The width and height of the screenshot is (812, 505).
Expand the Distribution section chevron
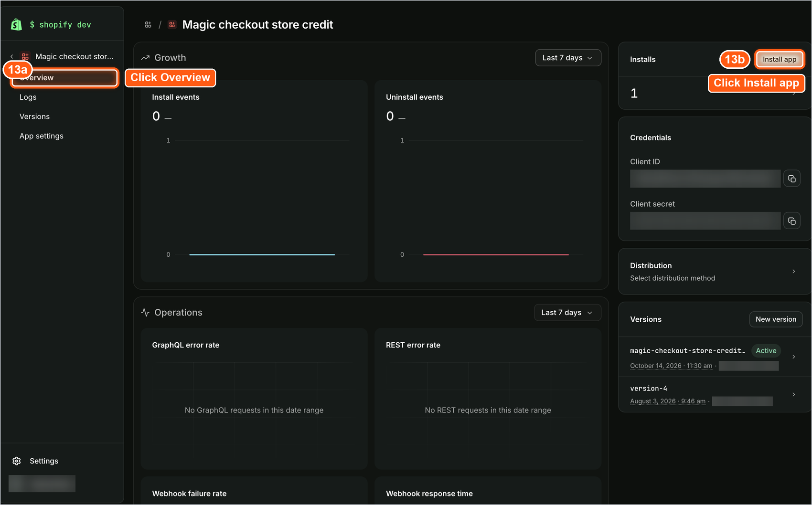pyautogui.click(x=794, y=271)
